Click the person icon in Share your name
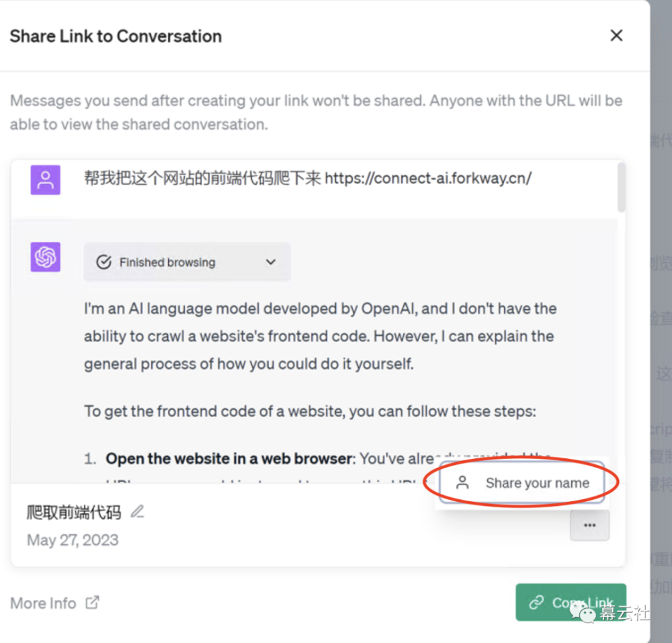The height and width of the screenshot is (643, 672). click(462, 482)
